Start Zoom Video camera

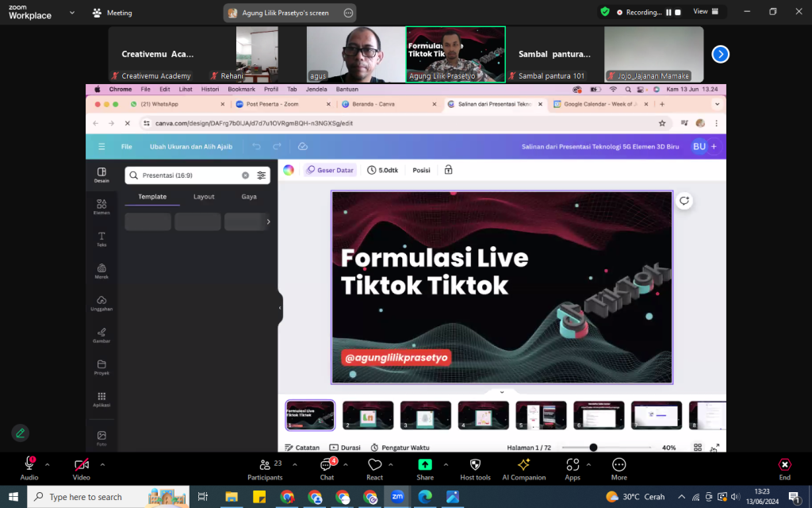[82, 469]
